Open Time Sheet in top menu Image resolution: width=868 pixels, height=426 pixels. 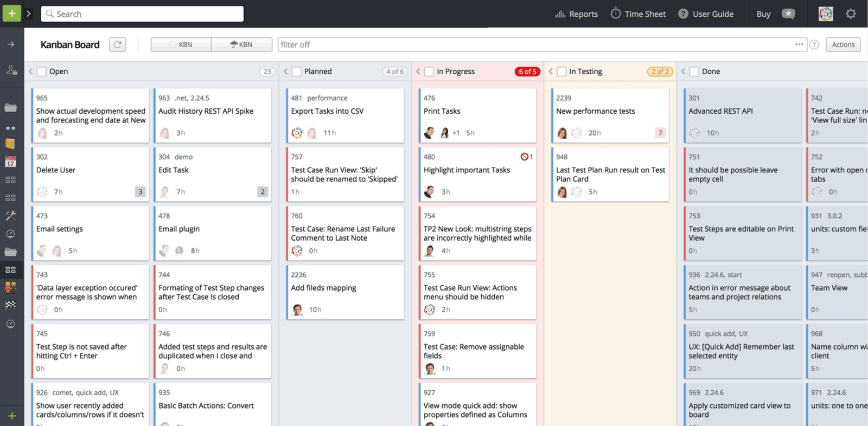(x=638, y=14)
